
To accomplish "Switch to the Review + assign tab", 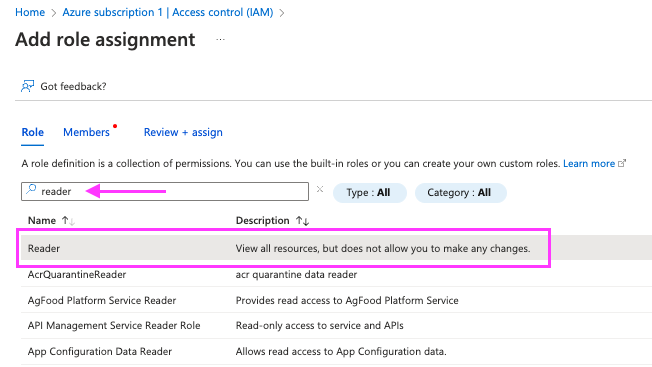I will (183, 132).
